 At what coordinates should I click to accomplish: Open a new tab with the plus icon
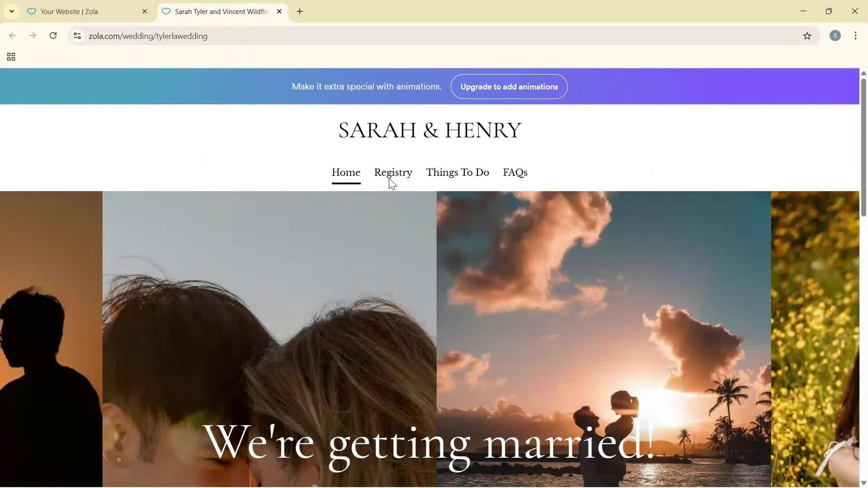tap(300, 11)
